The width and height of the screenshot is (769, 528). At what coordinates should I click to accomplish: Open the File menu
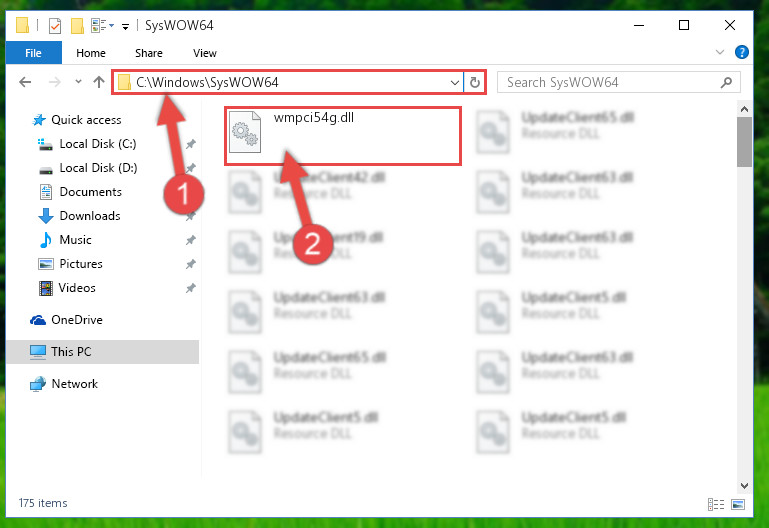(33, 52)
